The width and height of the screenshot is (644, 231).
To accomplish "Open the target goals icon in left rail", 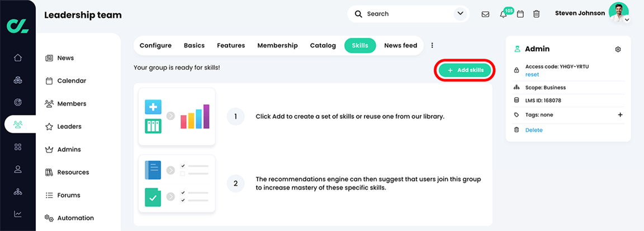I will click(18, 102).
